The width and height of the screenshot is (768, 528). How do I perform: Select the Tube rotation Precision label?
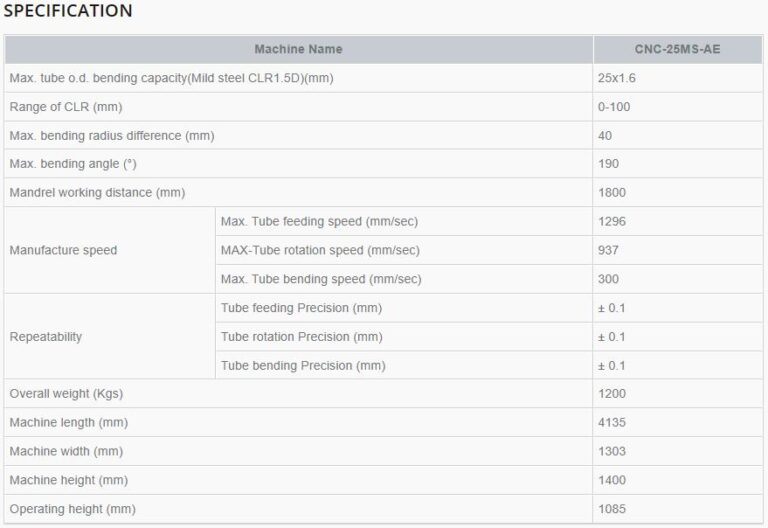(x=301, y=337)
